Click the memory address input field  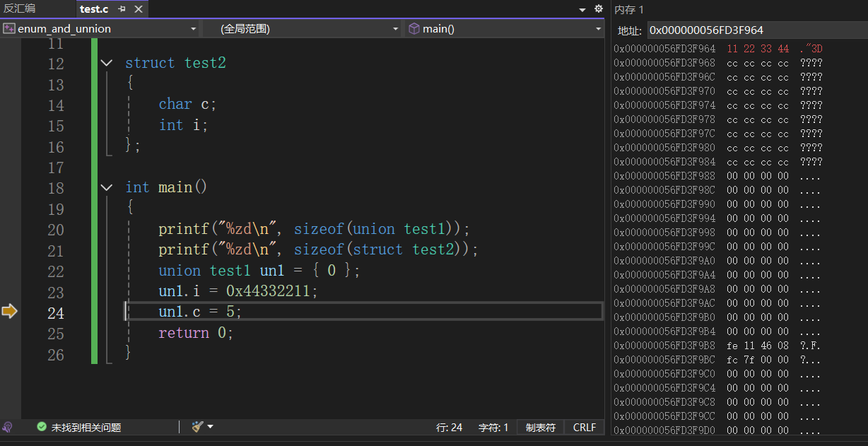click(756, 30)
